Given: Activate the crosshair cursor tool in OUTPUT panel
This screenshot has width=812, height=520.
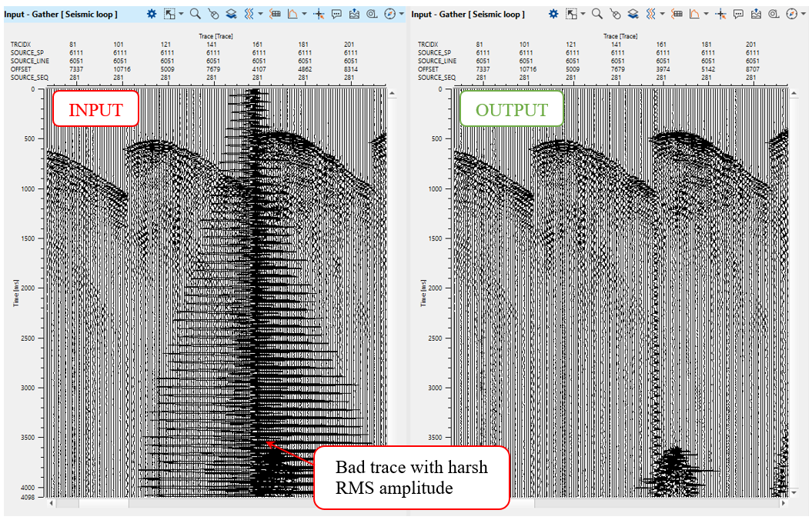Looking at the screenshot, I should [x=720, y=14].
